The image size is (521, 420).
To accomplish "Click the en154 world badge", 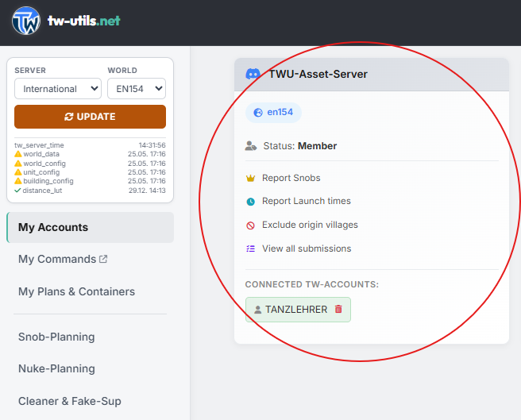I will coord(273,112).
